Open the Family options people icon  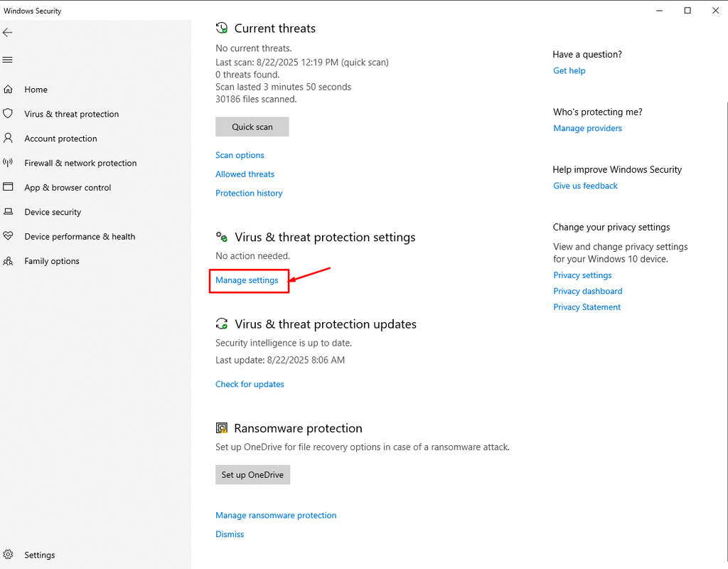tap(9, 261)
